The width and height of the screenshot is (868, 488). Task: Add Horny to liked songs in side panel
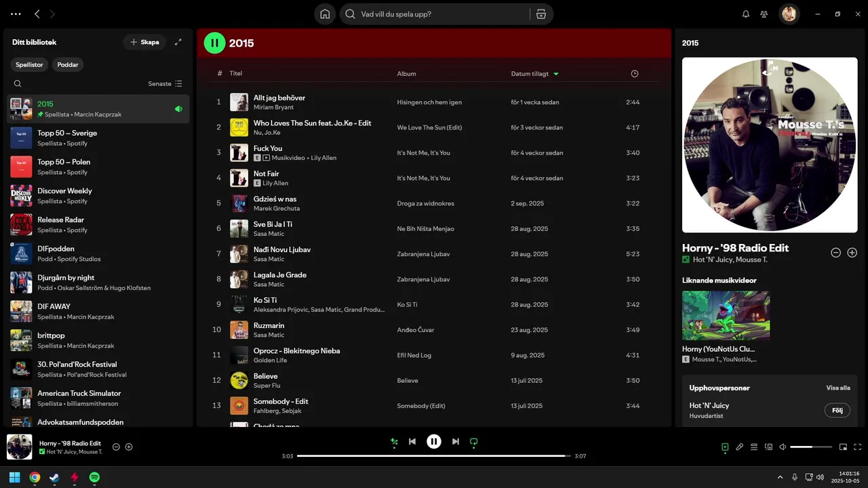click(852, 252)
